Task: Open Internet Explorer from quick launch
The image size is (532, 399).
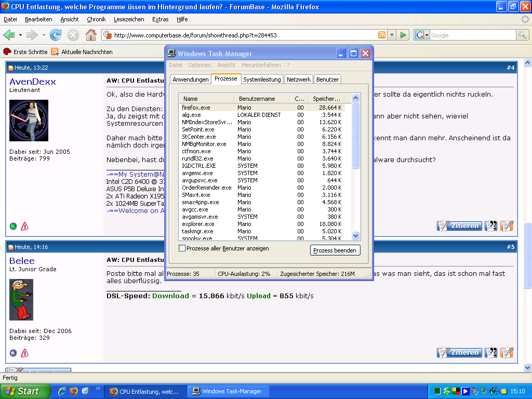Action: pos(62,391)
